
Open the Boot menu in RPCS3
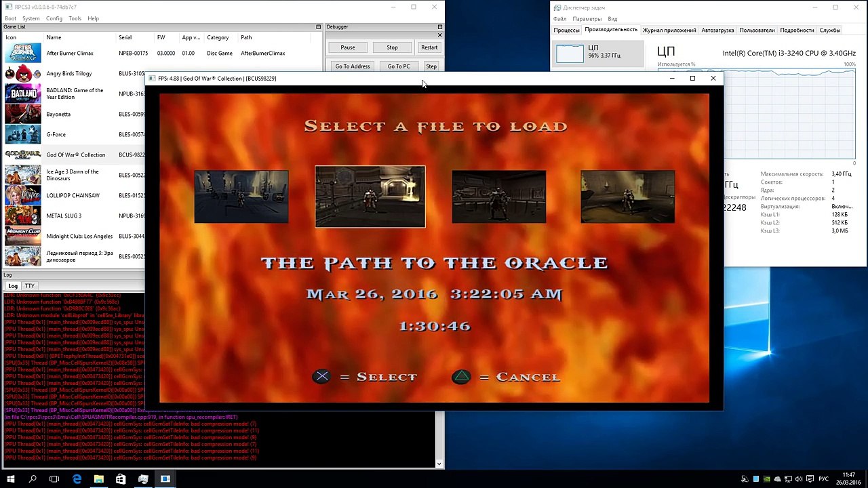(x=11, y=18)
